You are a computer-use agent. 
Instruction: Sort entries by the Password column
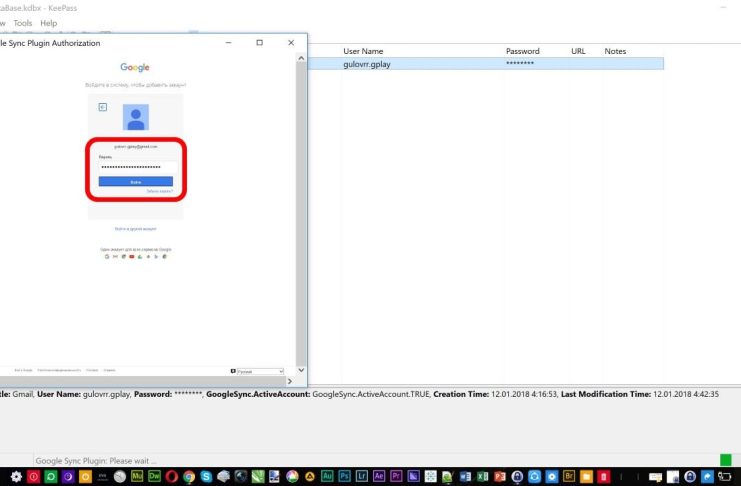522,51
